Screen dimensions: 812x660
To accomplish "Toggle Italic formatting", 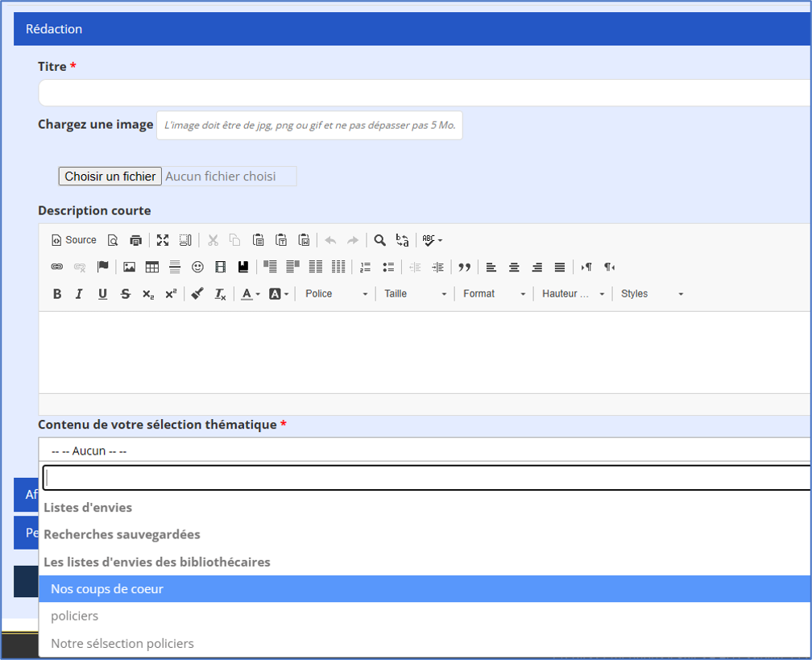I will (x=79, y=293).
